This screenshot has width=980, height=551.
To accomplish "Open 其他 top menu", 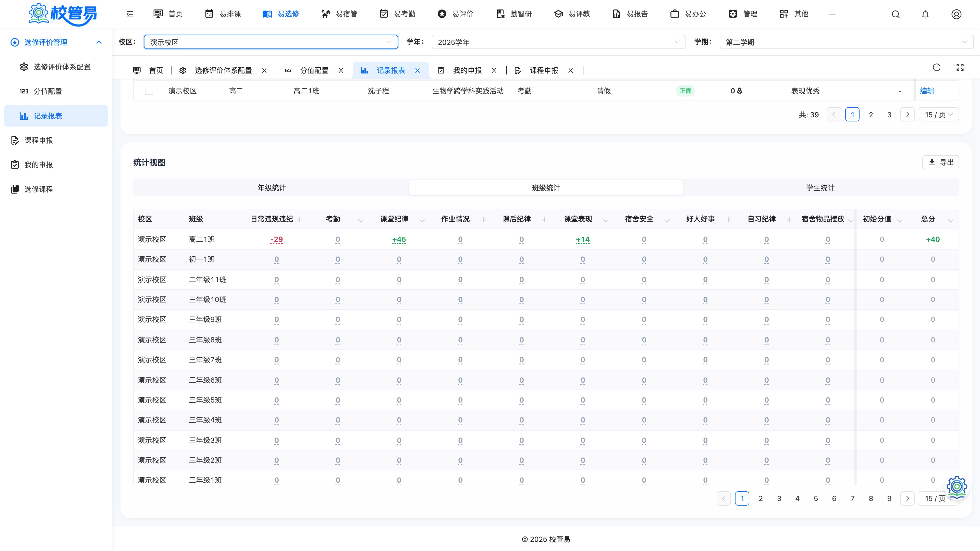I will point(794,14).
